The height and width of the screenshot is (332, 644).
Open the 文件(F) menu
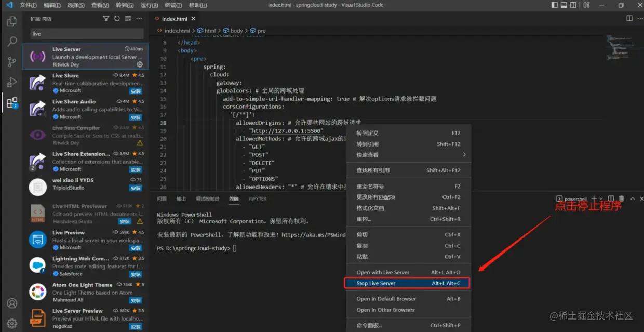click(28, 5)
